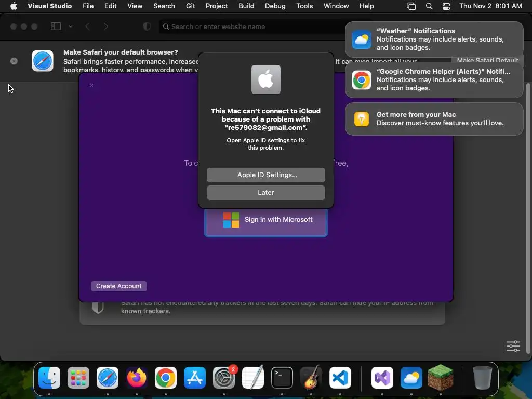Image resolution: width=532 pixels, height=399 pixels.
Task: Open the Window menu
Action: [x=336, y=6]
